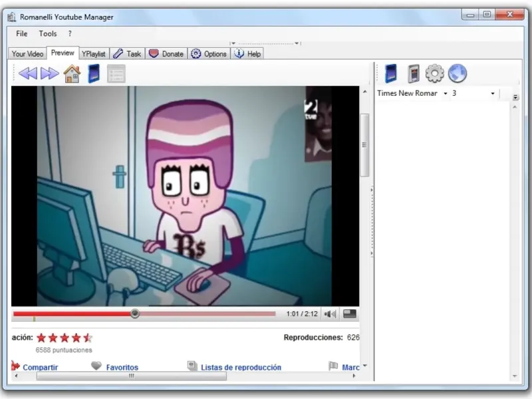532x399 pixels.
Task: Go to the home page icon
Action: tap(72, 74)
